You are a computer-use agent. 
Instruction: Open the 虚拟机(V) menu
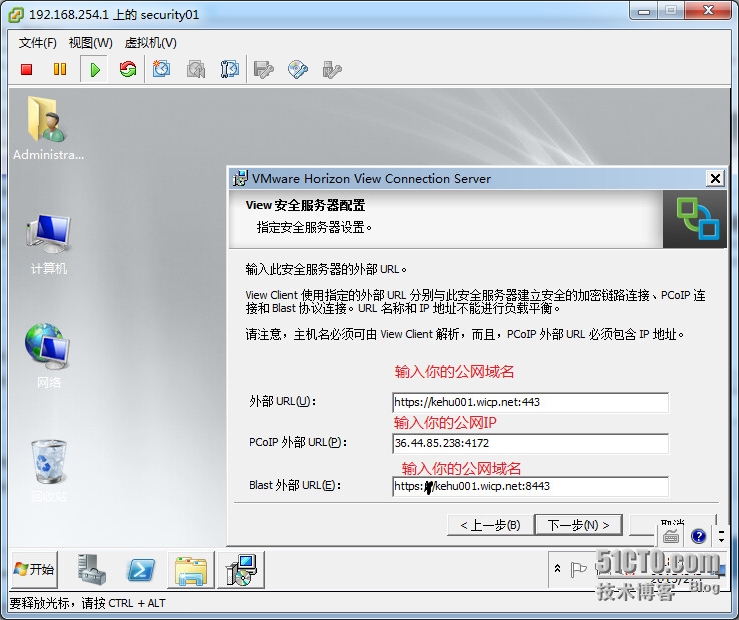click(150, 43)
